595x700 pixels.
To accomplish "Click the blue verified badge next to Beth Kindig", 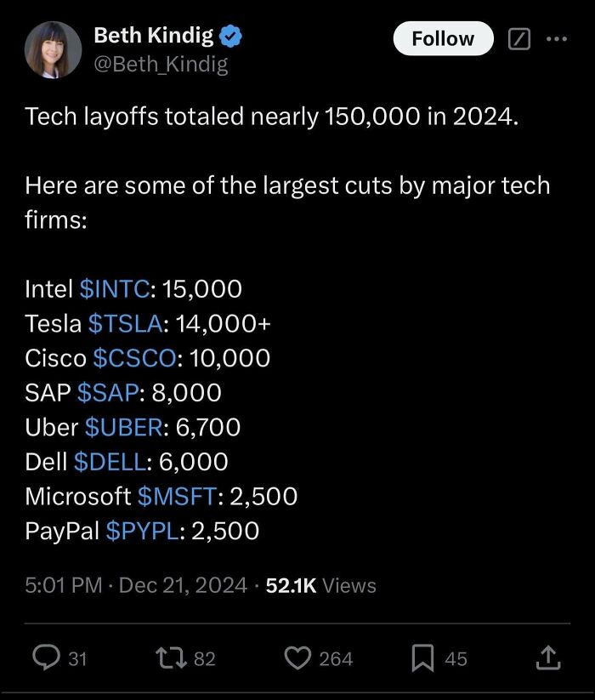I will pos(229,36).
